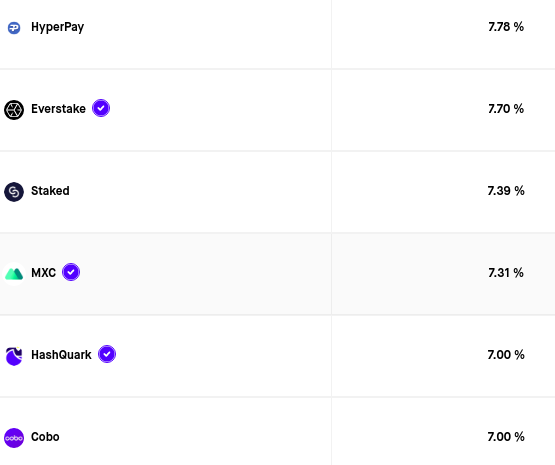The image size is (555, 465).
Task: Click the HyperPay logo icon
Action: pyautogui.click(x=14, y=28)
